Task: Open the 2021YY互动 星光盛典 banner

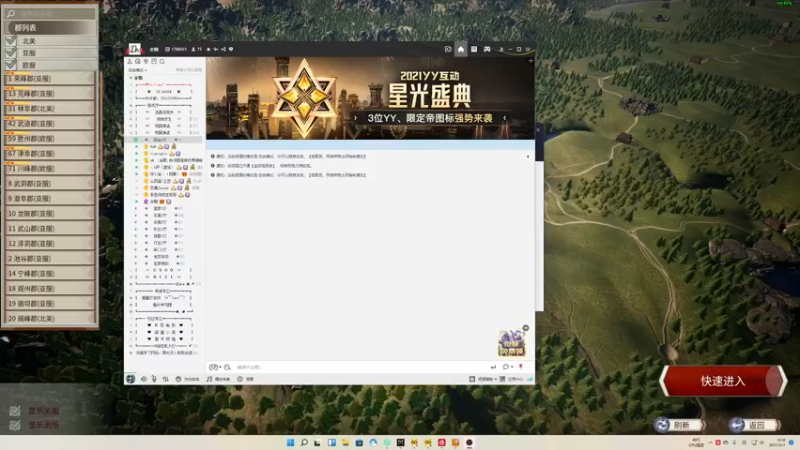Action: pyautogui.click(x=370, y=97)
